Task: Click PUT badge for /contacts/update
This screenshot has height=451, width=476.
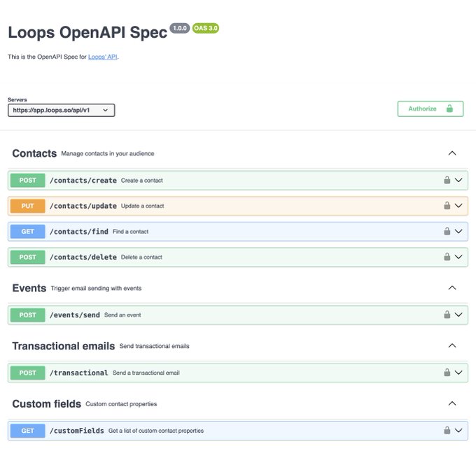Action: (27, 206)
